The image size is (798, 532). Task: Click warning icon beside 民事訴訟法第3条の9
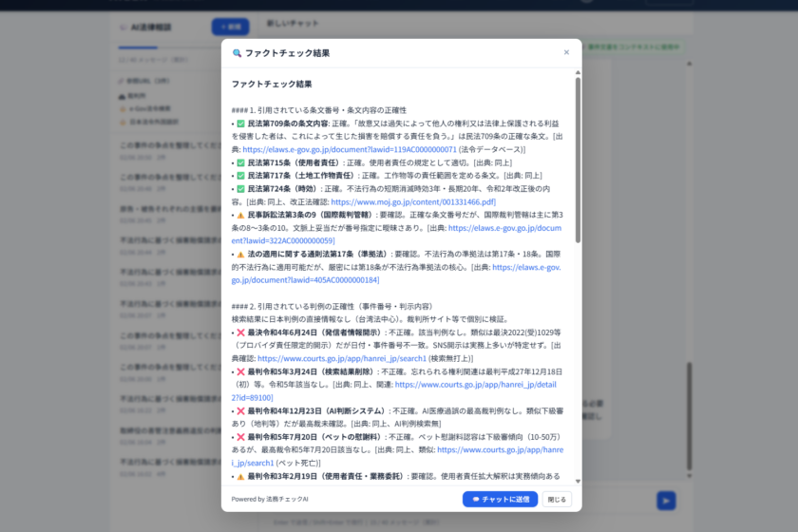(240, 216)
